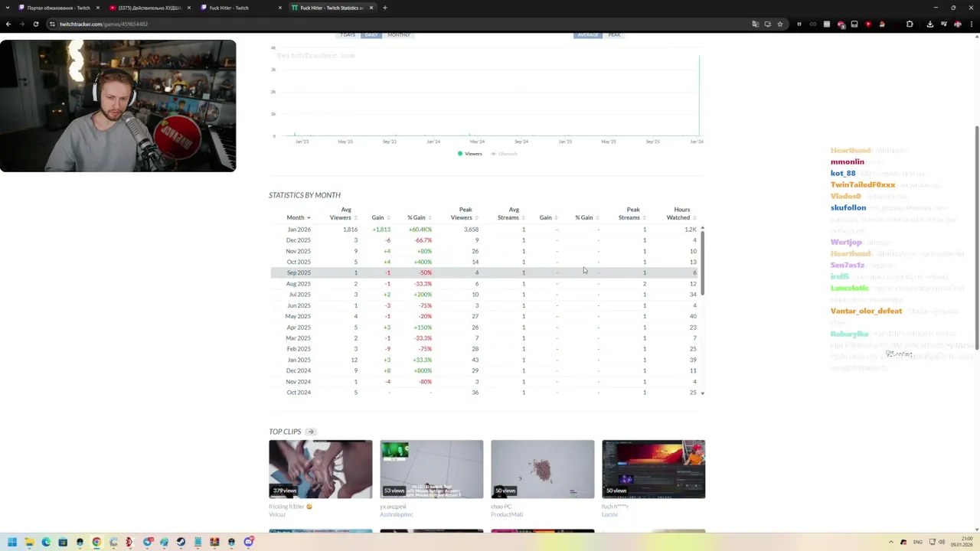
Task: Sort table by Avg Viewers column
Action: pyautogui.click(x=343, y=214)
